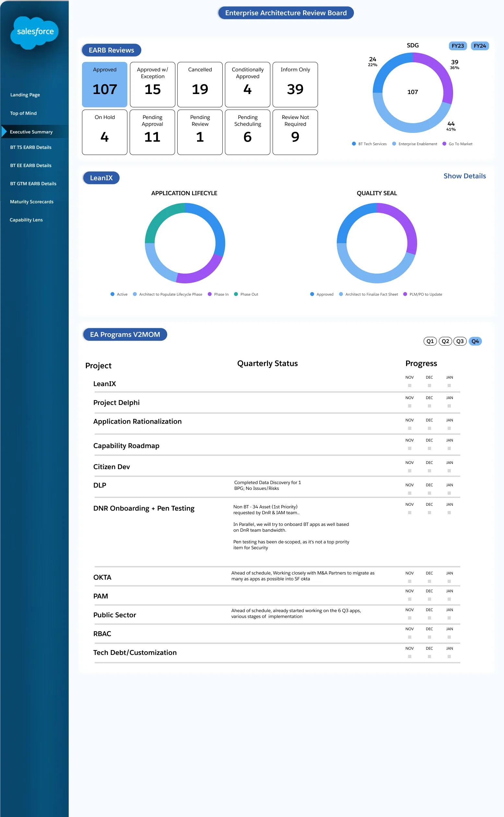
Task: Click DEC progress square for Project Delphi
Action: click(429, 406)
